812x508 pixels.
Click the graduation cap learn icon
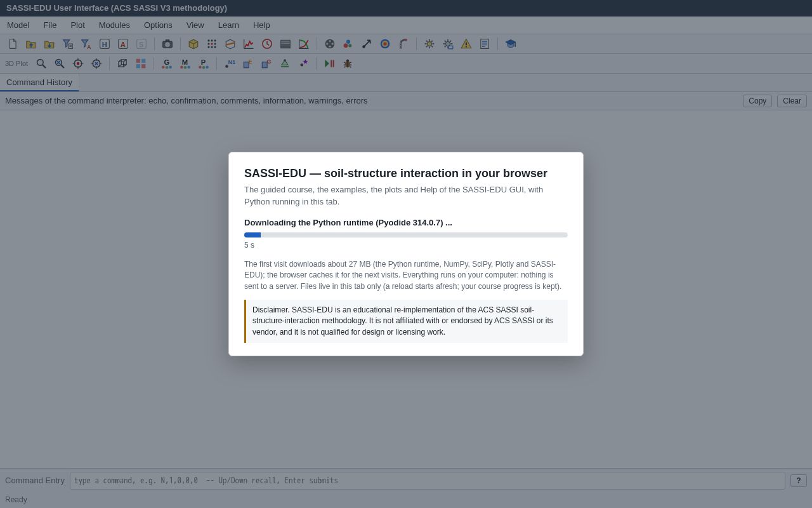click(x=511, y=44)
